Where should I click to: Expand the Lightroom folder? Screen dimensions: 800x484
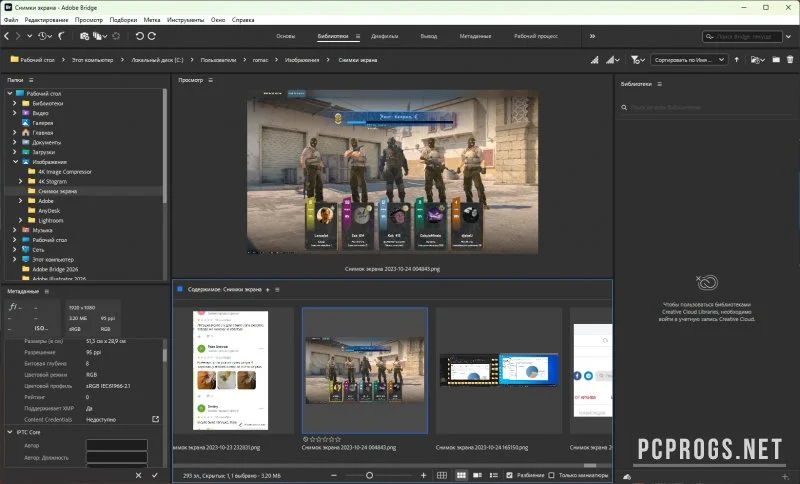(x=21, y=220)
